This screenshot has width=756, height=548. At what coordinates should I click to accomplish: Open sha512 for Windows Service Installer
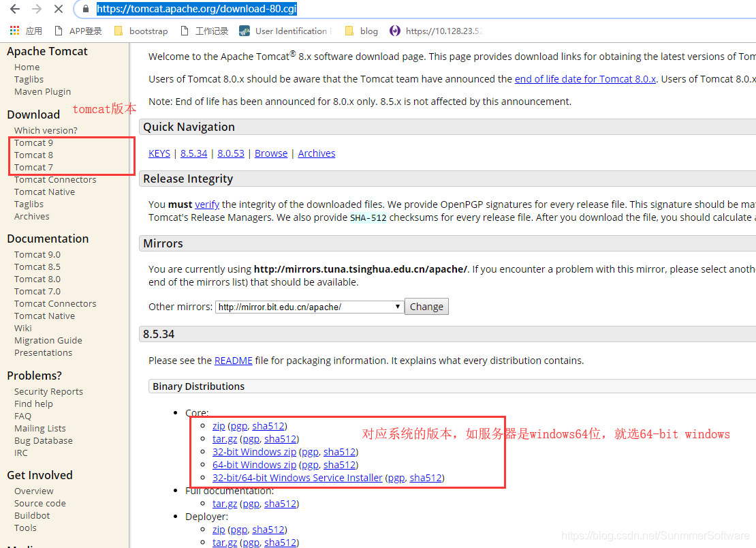point(426,478)
